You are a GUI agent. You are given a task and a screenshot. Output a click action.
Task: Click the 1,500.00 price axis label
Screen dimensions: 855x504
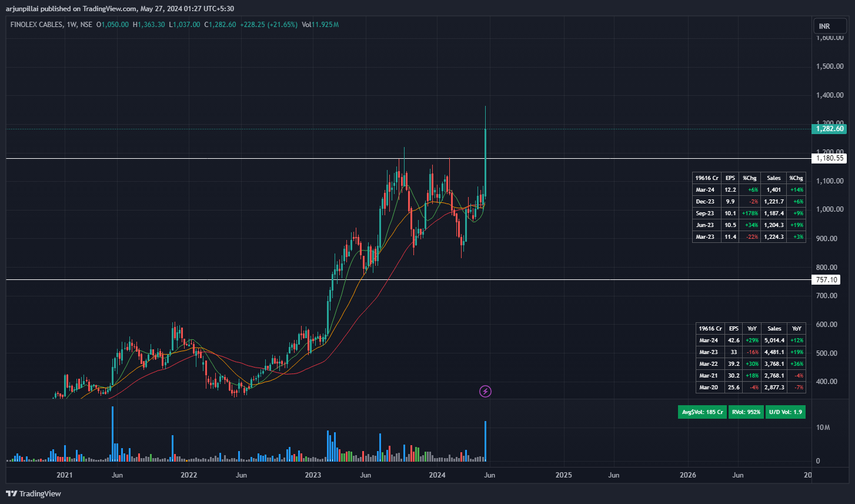click(x=831, y=66)
